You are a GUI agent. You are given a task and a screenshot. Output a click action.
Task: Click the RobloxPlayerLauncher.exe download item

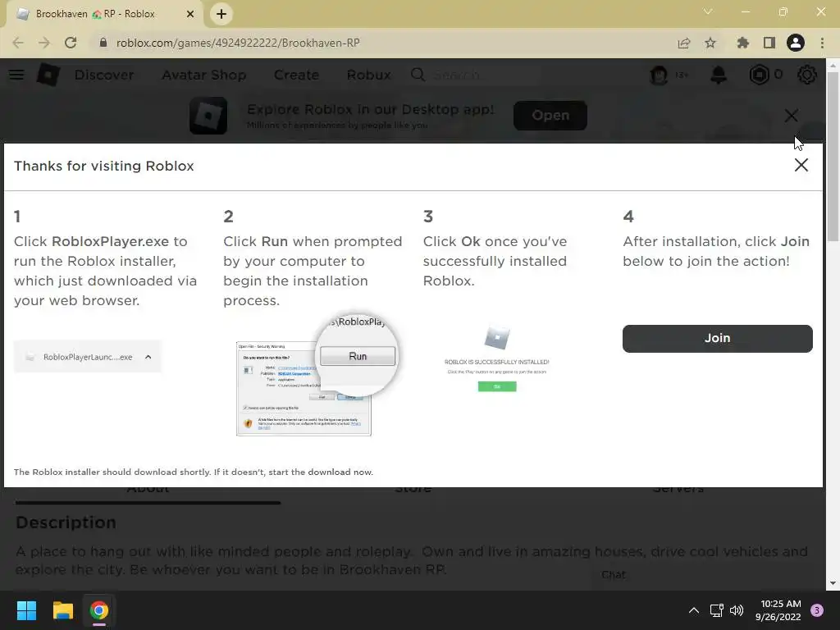[x=88, y=357]
